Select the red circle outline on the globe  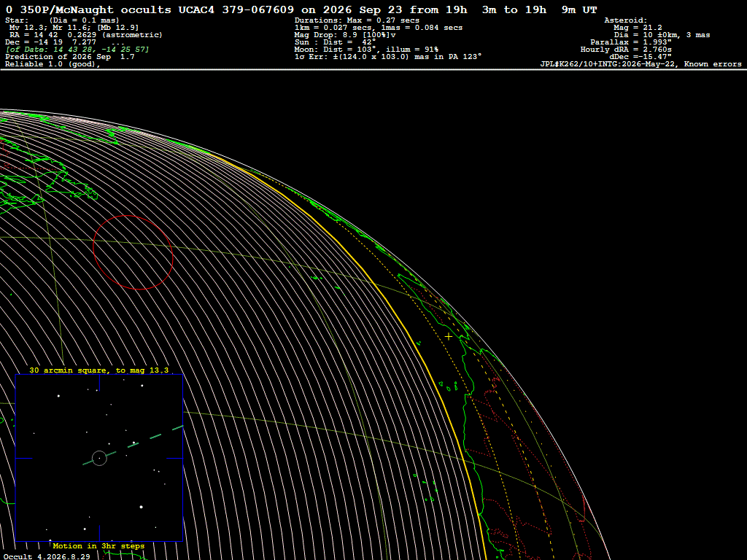133,252
